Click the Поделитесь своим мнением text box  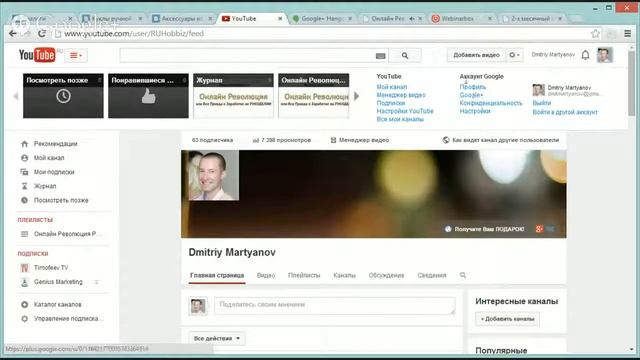click(x=335, y=306)
